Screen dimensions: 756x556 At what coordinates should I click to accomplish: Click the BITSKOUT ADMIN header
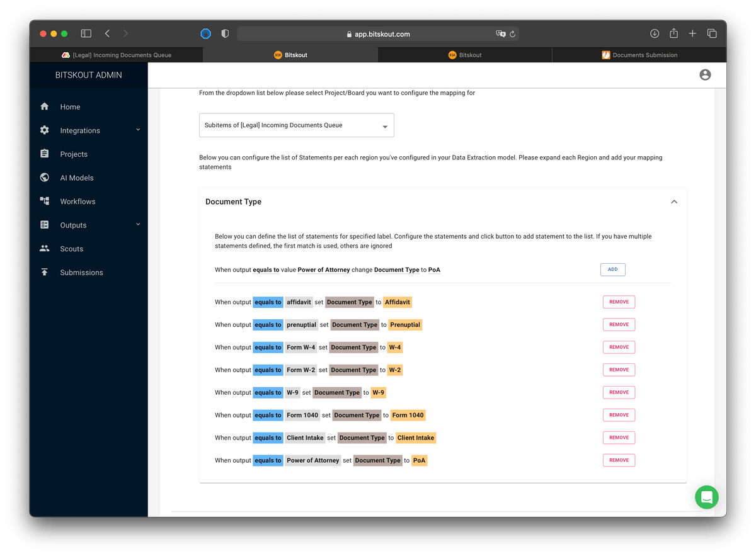tap(88, 75)
